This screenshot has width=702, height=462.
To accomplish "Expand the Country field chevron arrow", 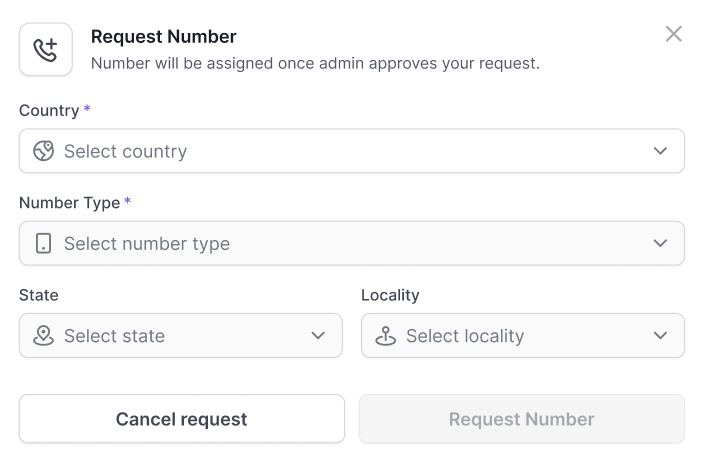I will (660, 151).
